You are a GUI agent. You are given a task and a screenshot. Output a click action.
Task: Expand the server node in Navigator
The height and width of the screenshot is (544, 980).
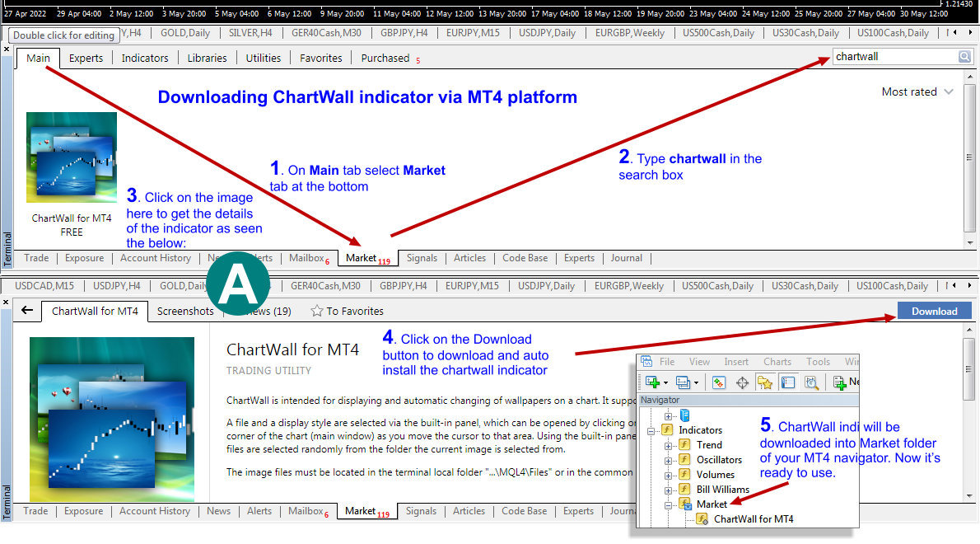[x=668, y=415]
